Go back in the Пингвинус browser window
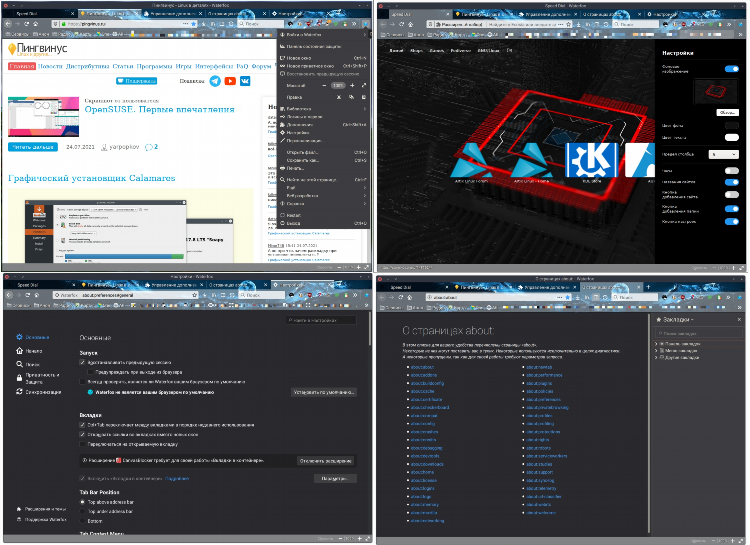The width and height of the screenshot is (750, 545). [8, 23]
